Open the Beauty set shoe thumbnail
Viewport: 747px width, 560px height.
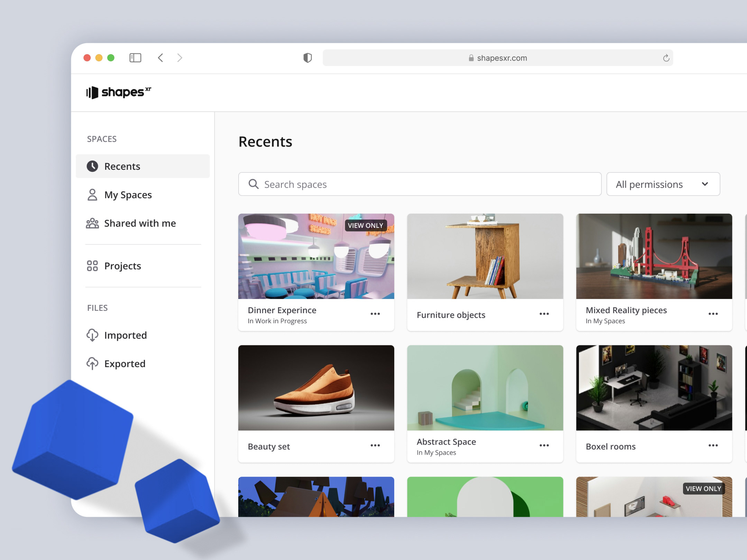point(316,388)
